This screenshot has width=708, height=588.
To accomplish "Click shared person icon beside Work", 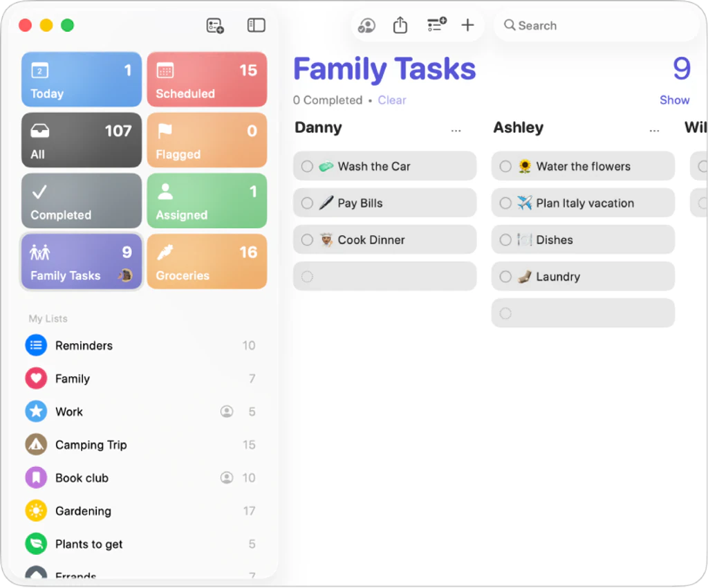I will coord(227,412).
